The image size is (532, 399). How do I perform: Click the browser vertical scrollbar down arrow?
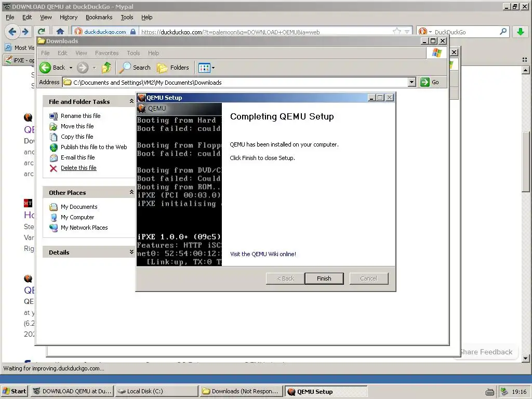point(526,358)
